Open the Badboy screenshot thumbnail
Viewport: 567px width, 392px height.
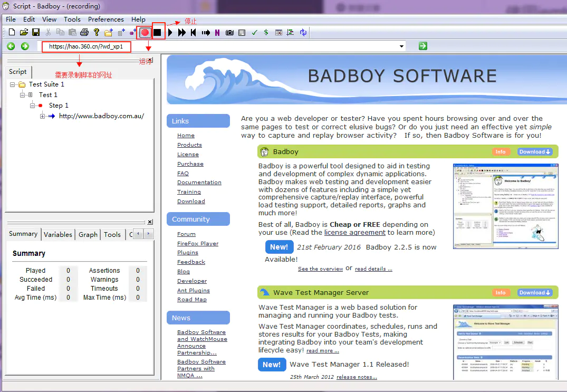[505, 206]
